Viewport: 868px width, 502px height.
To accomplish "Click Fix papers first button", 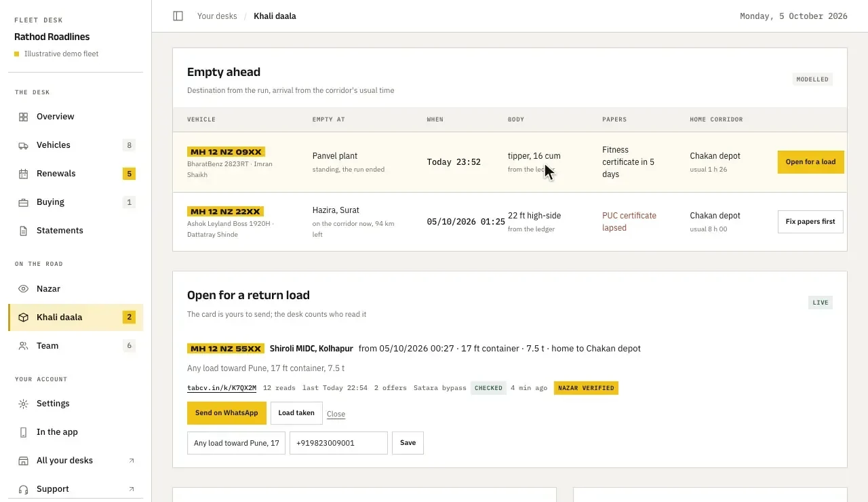I will coord(810,222).
